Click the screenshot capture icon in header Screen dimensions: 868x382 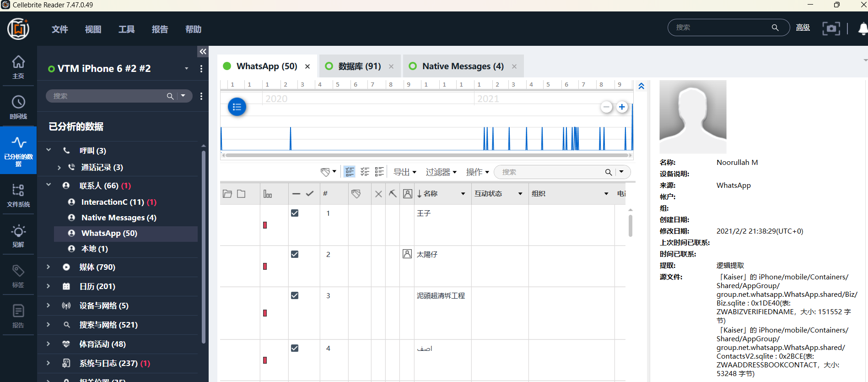click(831, 28)
